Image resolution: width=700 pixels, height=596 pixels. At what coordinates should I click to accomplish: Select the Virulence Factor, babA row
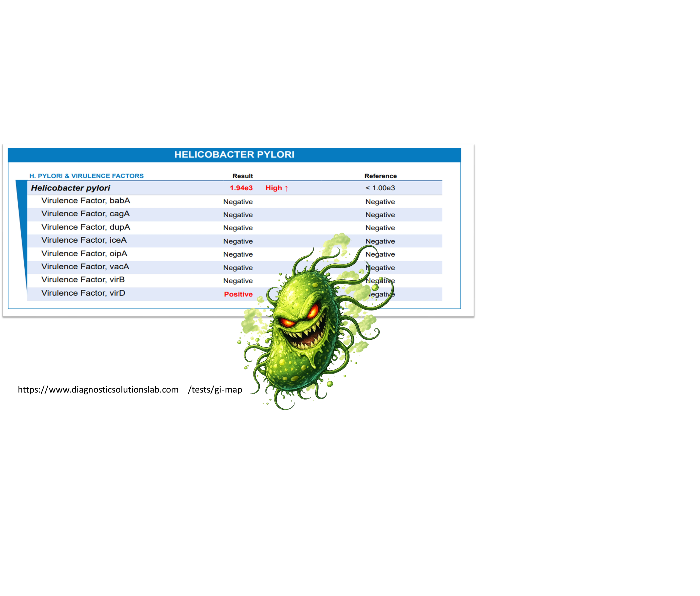click(86, 201)
